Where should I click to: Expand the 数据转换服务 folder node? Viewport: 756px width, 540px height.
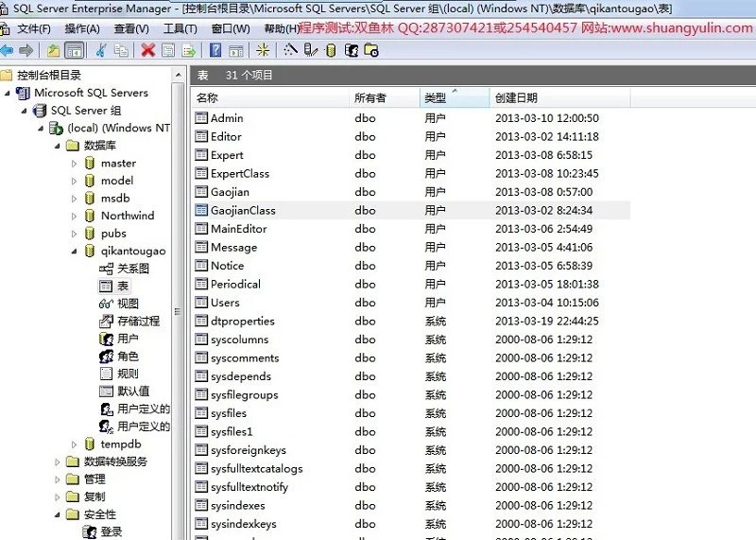[58, 462]
